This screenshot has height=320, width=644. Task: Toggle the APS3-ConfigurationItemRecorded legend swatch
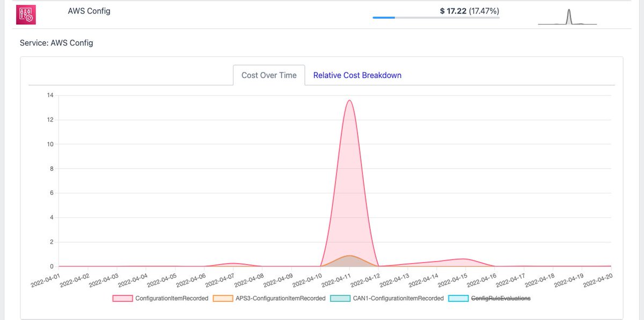tap(223, 298)
